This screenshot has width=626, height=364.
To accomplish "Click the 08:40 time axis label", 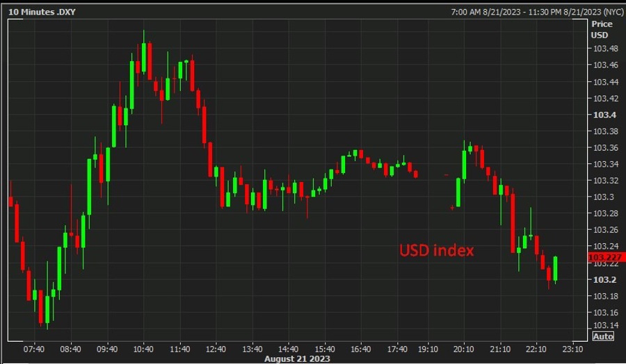I will (71, 349).
